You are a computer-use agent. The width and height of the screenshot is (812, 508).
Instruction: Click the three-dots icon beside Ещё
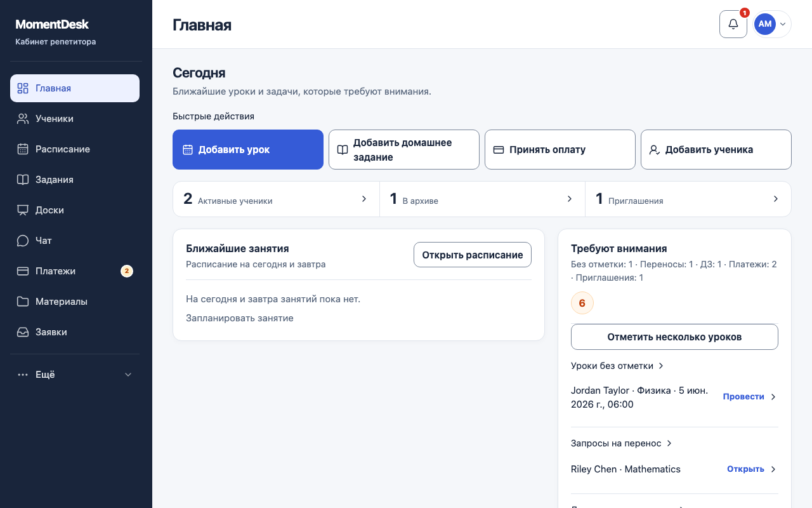point(23,375)
